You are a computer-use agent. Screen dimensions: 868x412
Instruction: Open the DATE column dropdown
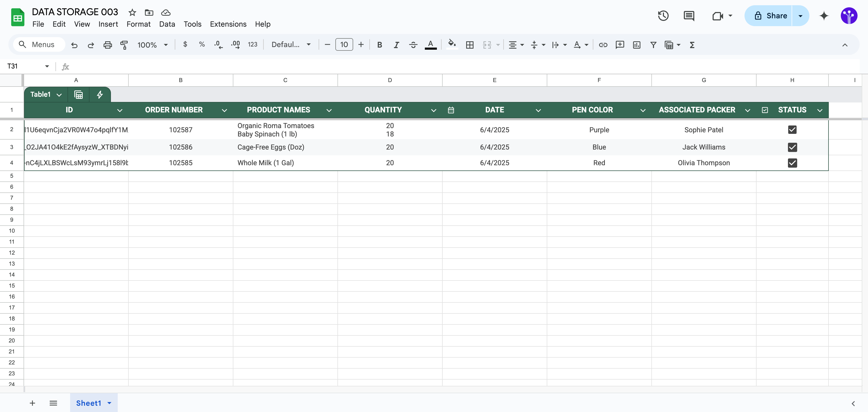tap(538, 110)
